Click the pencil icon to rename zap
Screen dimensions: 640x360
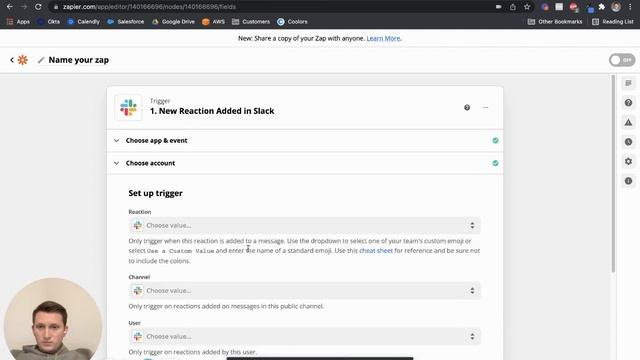[41, 60]
